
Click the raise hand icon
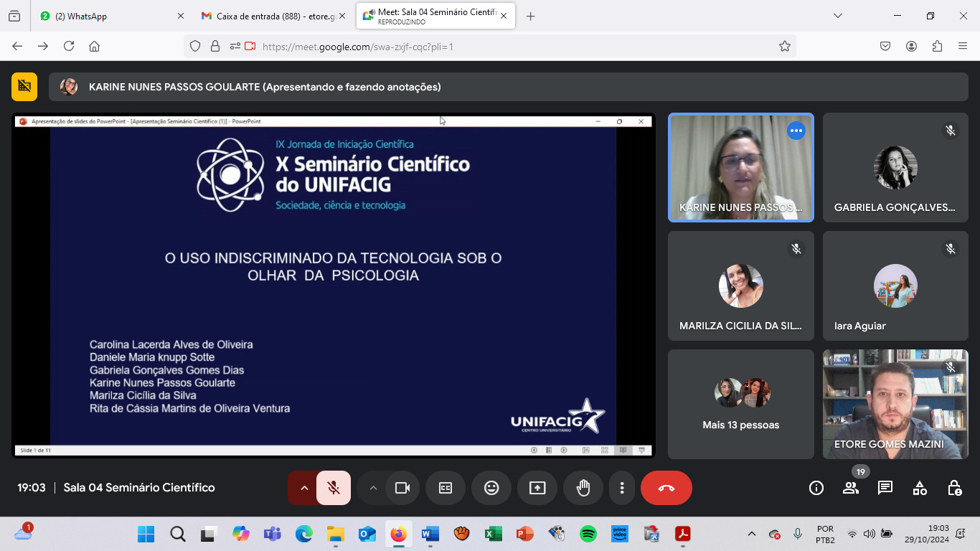tap(583, 488)
